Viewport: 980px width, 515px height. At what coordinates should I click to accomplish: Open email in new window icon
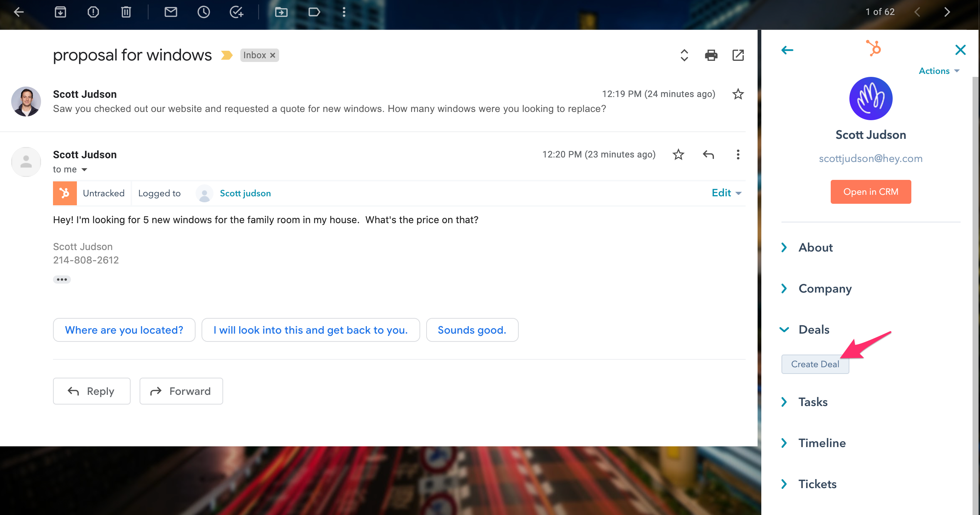738,56
